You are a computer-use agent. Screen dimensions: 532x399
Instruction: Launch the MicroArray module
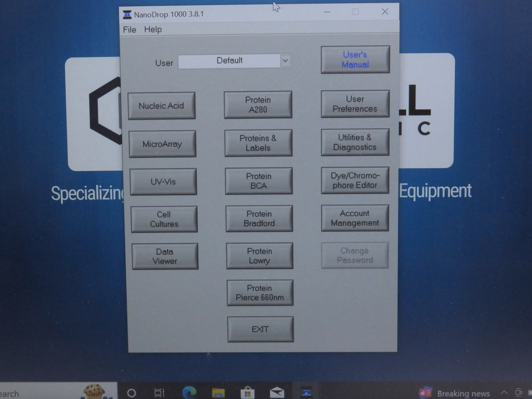coord(162,144)
